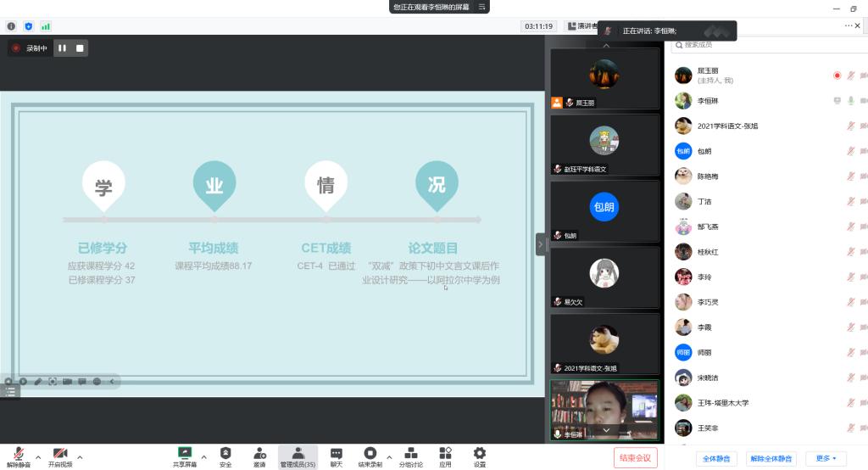Open Breakout Rooms (分组讨论) icon

[410, 454]
